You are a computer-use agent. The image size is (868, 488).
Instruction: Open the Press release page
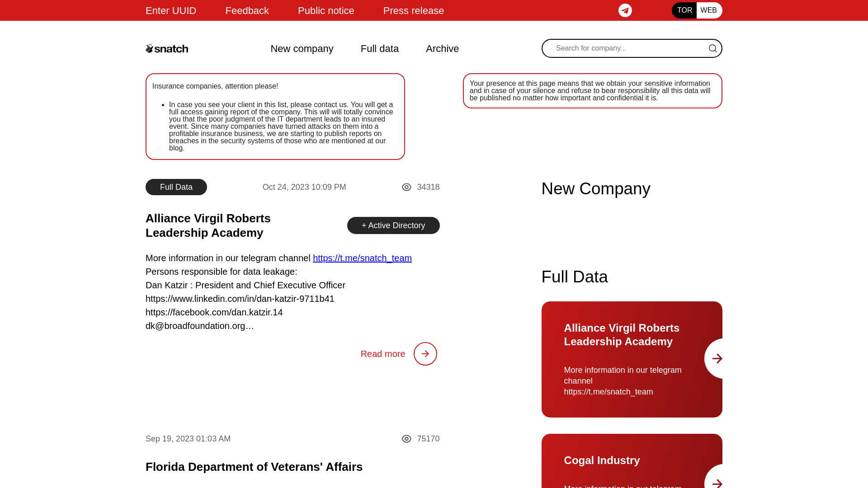pyautogui.click(x=413, y=10)
